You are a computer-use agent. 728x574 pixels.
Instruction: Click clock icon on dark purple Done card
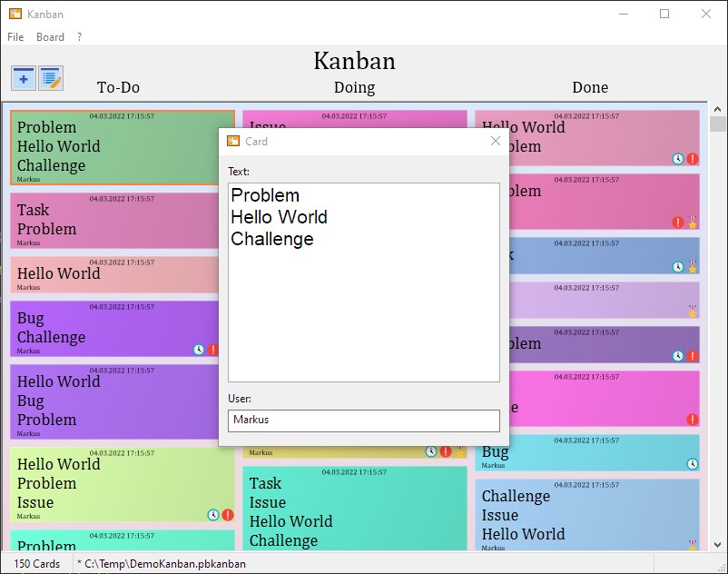pyautogui.click(x=678, y=356)
